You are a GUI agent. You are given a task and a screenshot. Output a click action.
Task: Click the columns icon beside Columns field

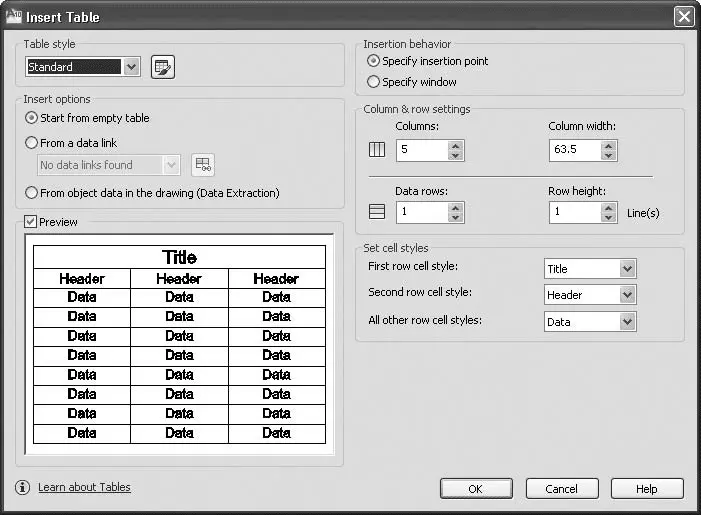[x=377, y=149]
